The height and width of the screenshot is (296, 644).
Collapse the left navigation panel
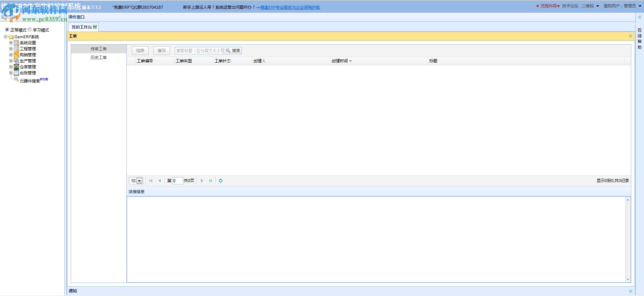pos(60,17)
